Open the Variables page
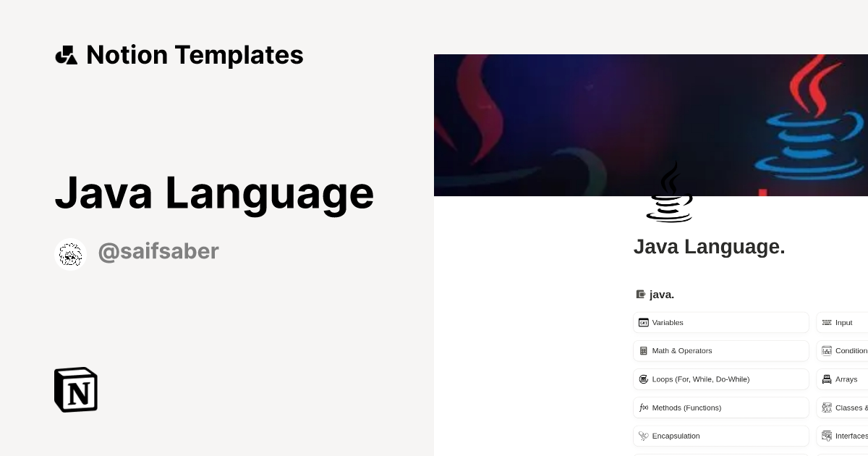Image resolution: width=868 pixels, height=456 pixels. point(721,323)
